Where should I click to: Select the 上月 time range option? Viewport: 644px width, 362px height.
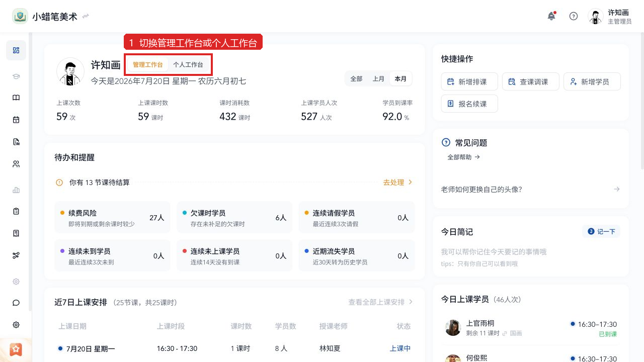[378, 79]
